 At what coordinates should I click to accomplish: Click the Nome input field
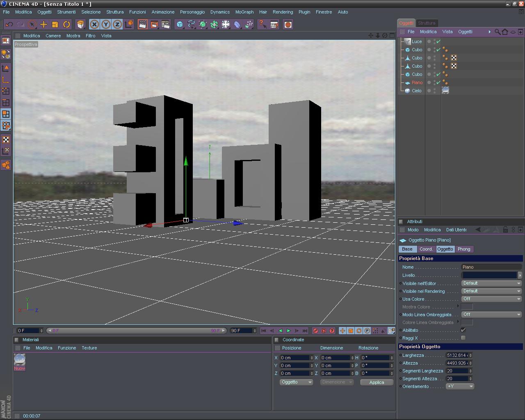pyautogui.click(x=491, y=267)
